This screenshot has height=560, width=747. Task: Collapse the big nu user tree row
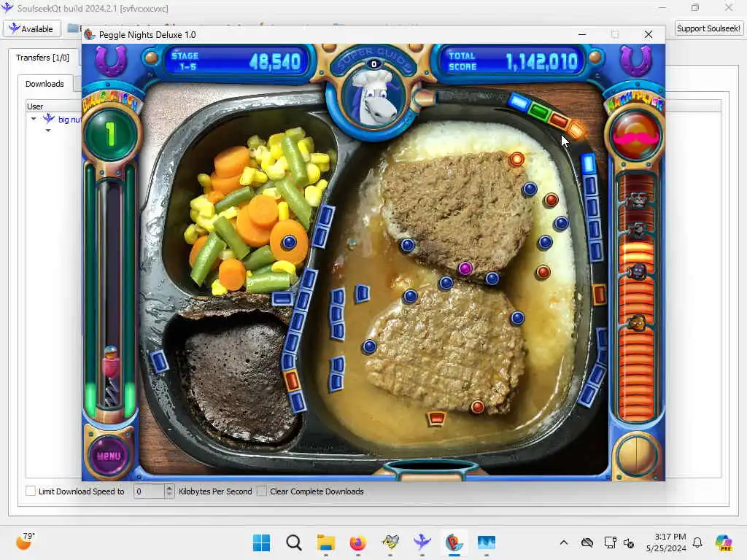pos(34,119)
